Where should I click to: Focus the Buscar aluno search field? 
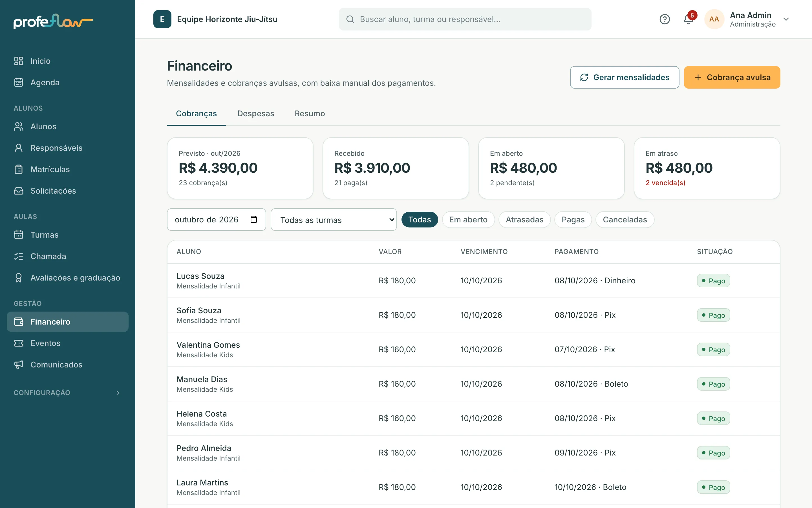465,19
